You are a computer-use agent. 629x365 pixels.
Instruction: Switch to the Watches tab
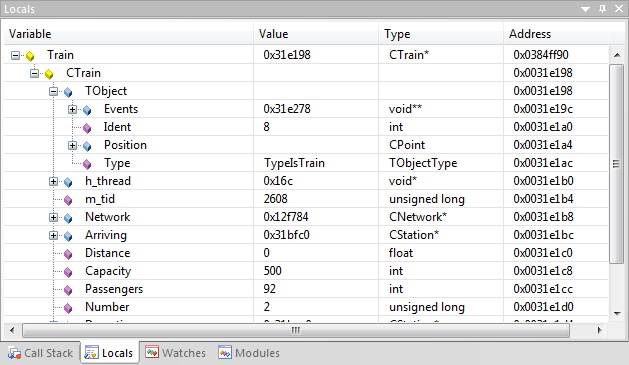click(x=176, y=353)
